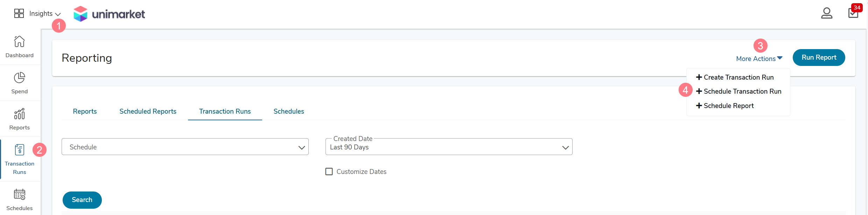
Task: Select the Transaction Runs tab
Action: point(225,111)
